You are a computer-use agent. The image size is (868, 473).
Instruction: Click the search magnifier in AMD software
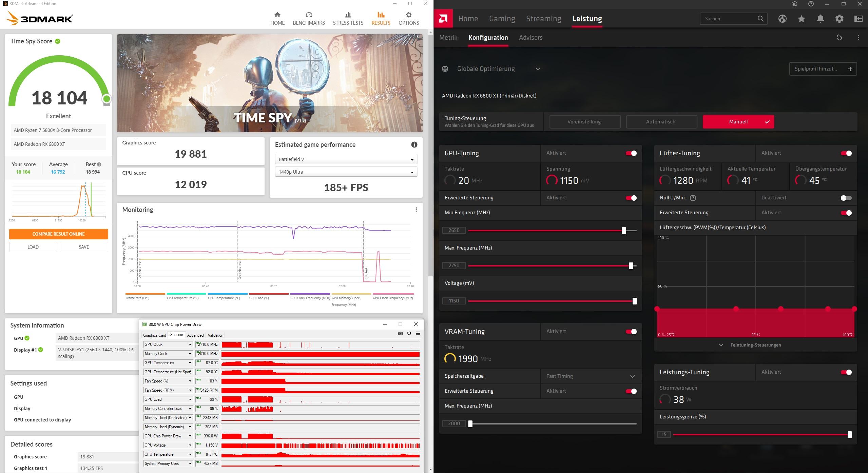tap(760, 19)
